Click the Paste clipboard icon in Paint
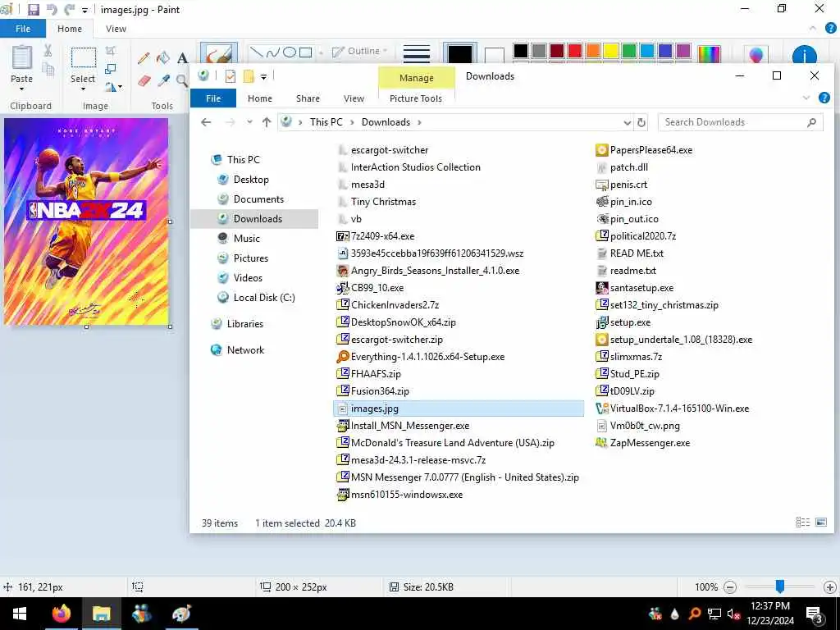This screenshot has height=630, width=840. (22, 57)
